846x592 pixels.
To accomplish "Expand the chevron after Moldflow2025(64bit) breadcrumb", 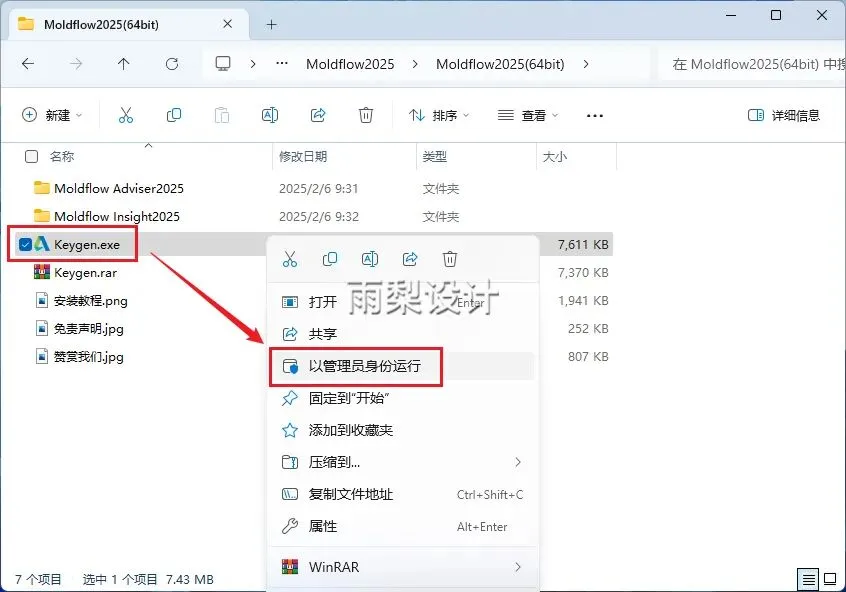I will coord(586,64).
